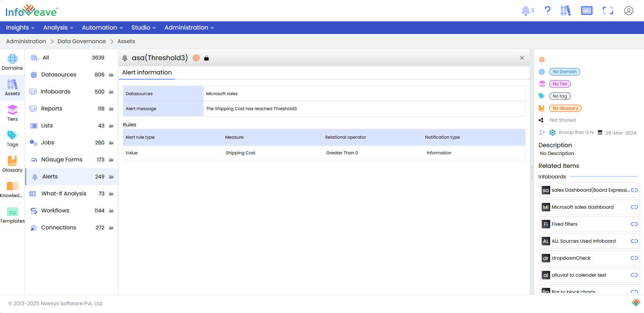Close the asa(Threshold3) detail panel
The width and height of the screenshot is (644, 313).
[x=522, y=58]
